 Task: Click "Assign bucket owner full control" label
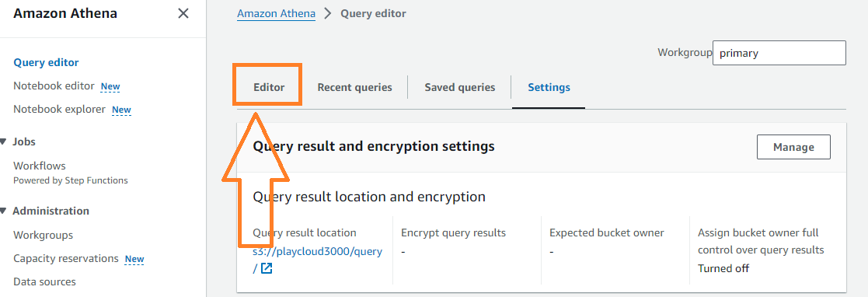pyautogui.click(x=762, y=241)
